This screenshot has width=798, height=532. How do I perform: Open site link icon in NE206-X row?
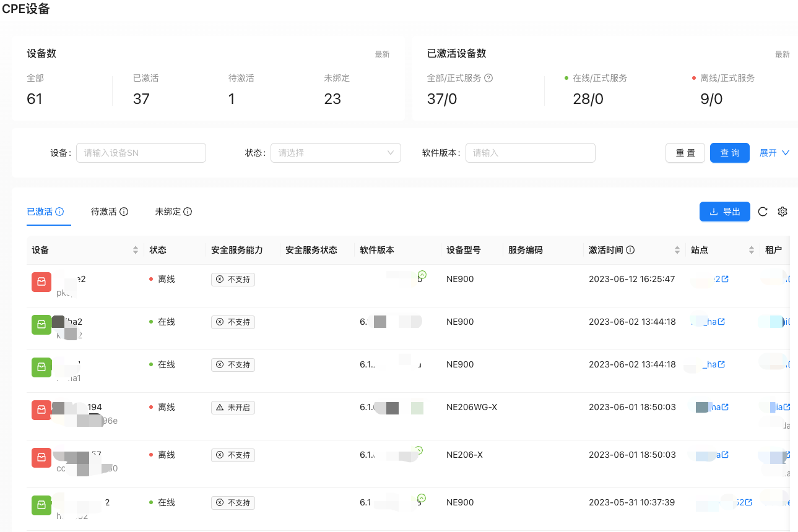tap(725, 455)
